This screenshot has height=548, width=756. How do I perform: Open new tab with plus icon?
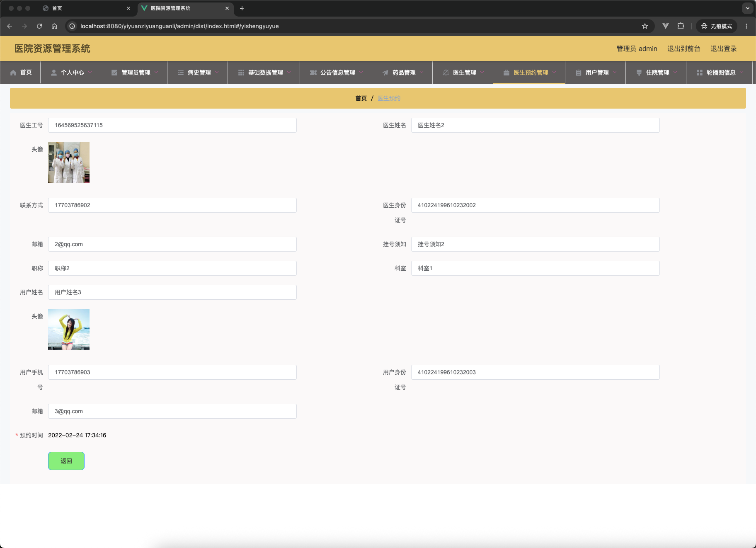[242, 8]
